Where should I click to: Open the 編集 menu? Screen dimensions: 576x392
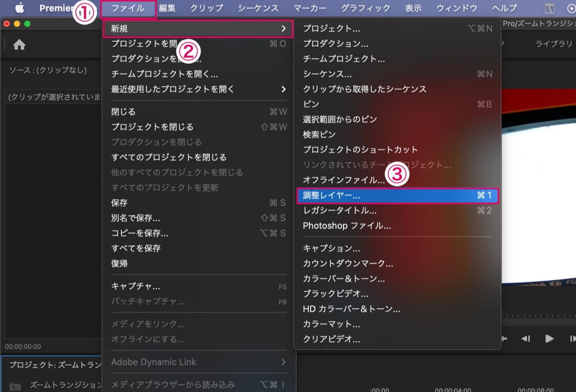pos(167,8)
